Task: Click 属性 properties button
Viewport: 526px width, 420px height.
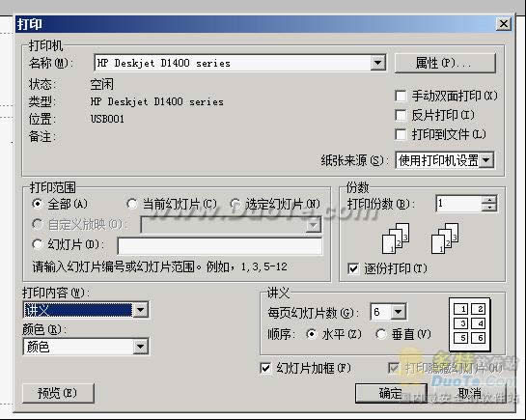Action: [445, 63]
